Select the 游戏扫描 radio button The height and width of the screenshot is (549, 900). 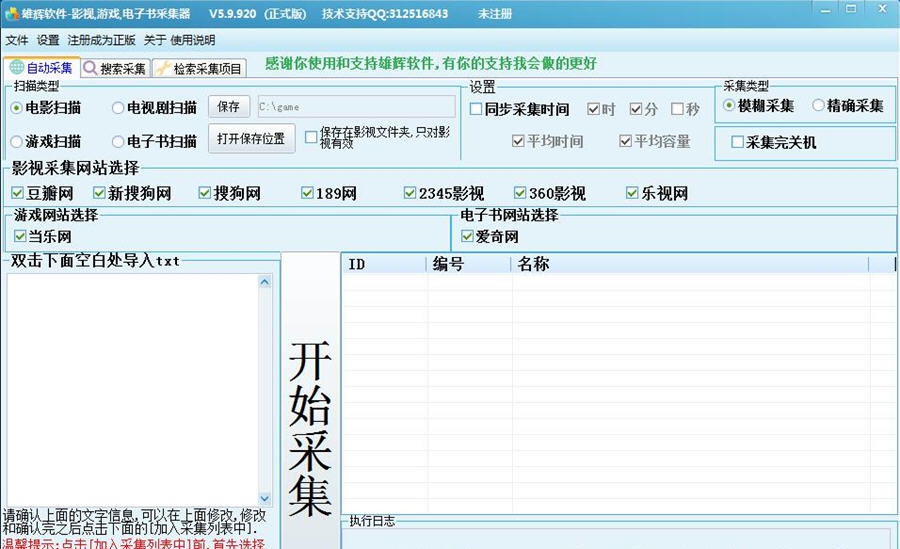click(x=46, y=141)
